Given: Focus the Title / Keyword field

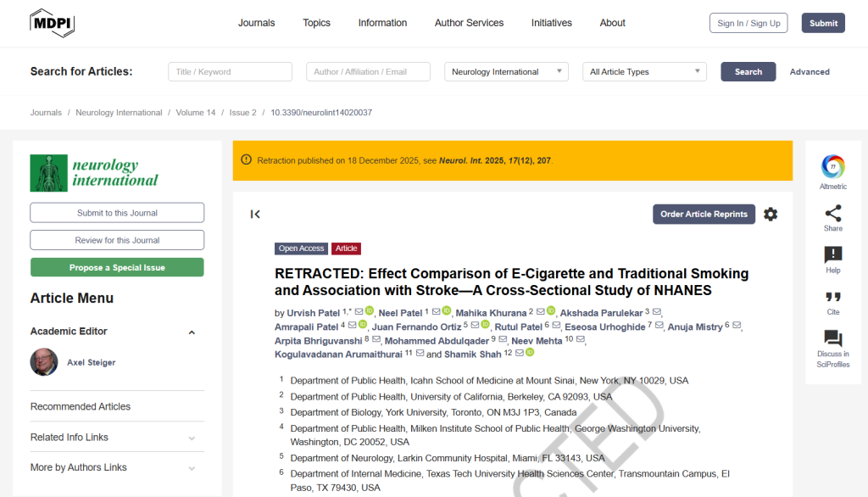Looking at the screenshot, I should pos(230,71).
